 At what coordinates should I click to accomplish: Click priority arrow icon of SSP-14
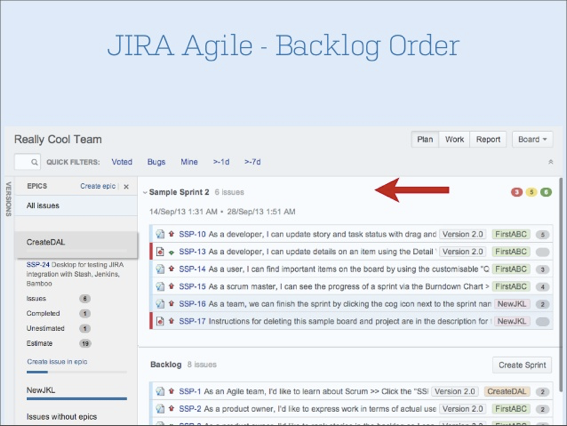point(172,268)
